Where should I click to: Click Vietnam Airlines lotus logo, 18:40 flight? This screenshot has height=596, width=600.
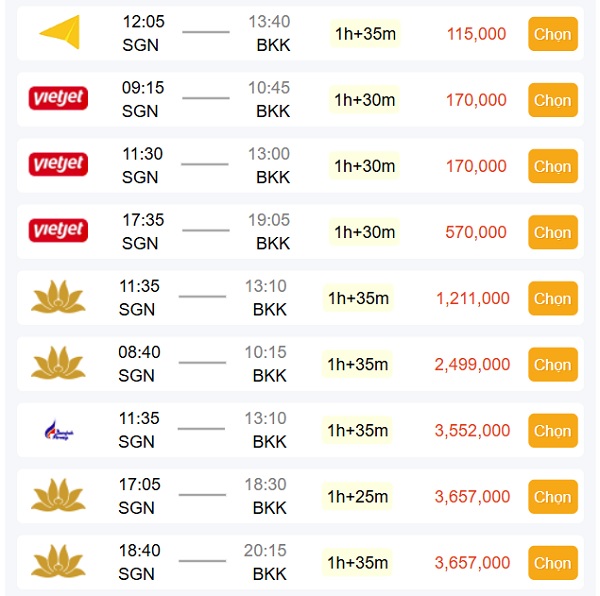click(58, 561)
